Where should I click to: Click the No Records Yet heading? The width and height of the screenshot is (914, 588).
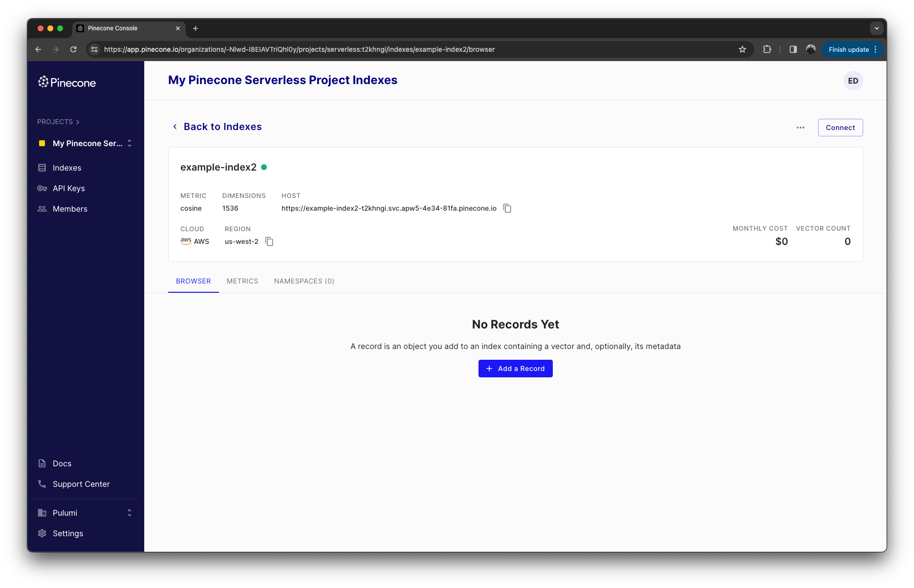(x=516, y=325)
